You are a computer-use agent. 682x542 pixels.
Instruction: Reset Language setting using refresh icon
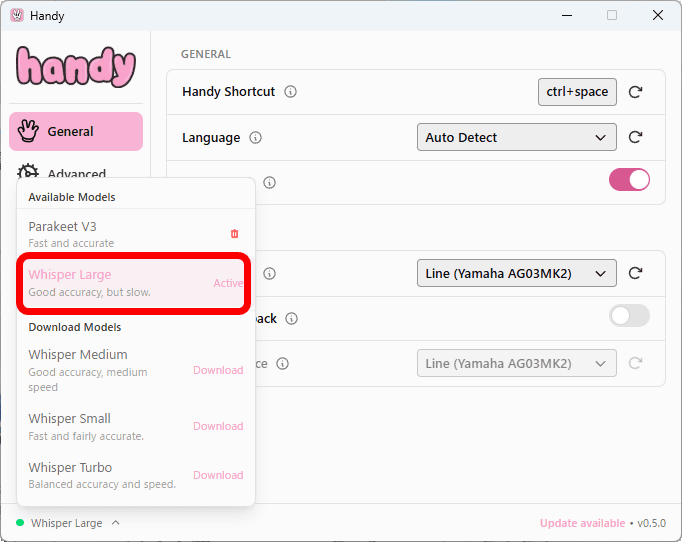point(635,138)
